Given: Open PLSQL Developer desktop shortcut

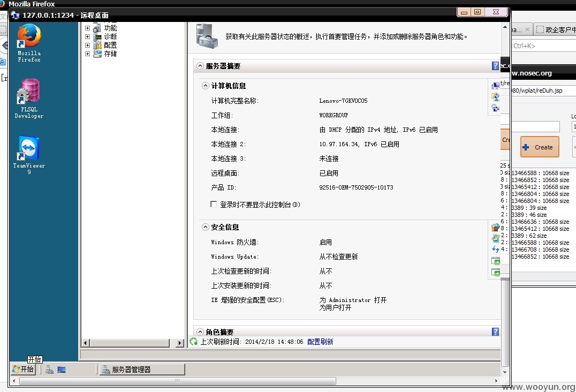Looking at the screenshot, I should click(29, 99).
